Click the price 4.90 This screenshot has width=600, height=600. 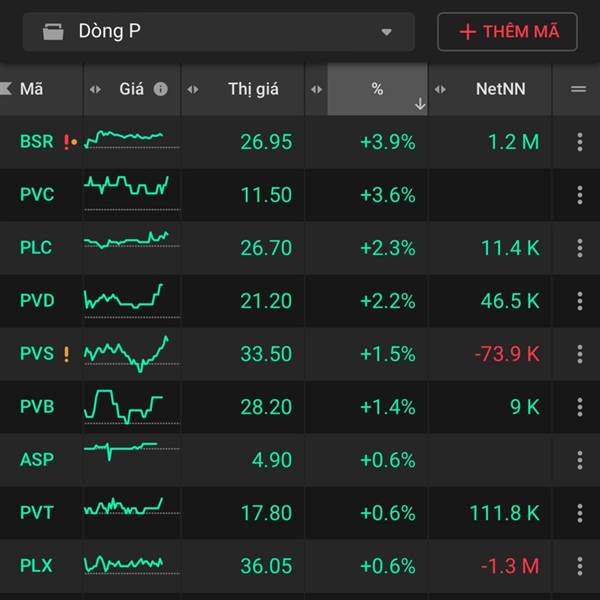click(272, 460)
